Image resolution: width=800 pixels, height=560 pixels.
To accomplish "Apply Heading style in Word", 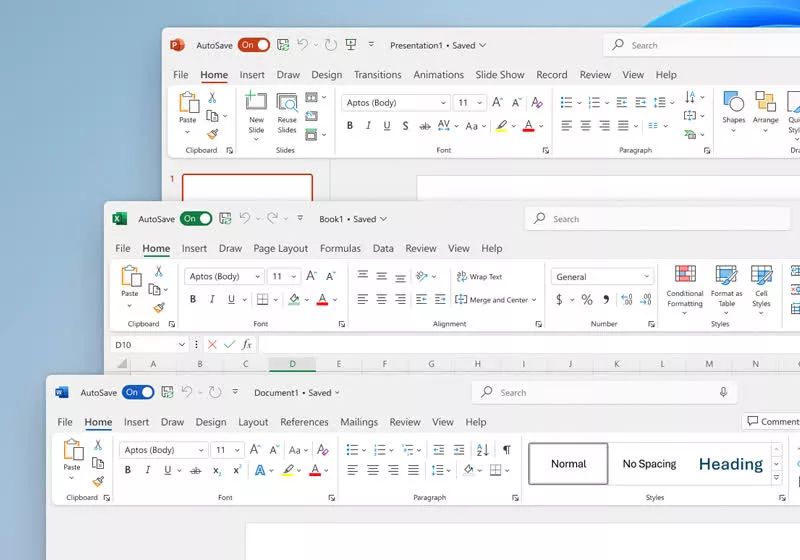I will pos(731,464).
